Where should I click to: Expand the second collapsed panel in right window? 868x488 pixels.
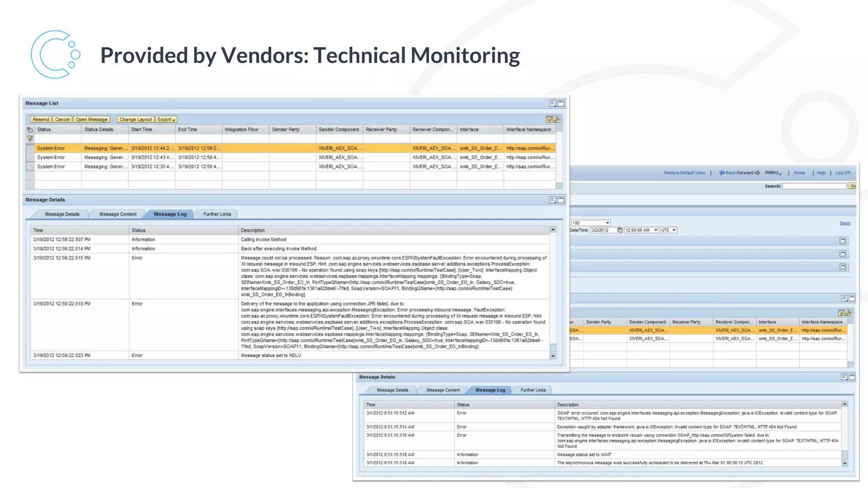[843, 254]
